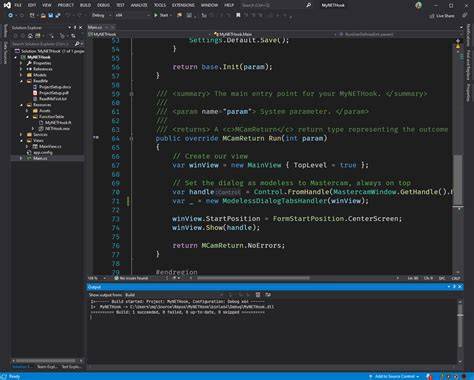Viewport: 474px width, 380px height.
Task: Click the Quick Launch search magnifier icon
Action: (309, 5)
